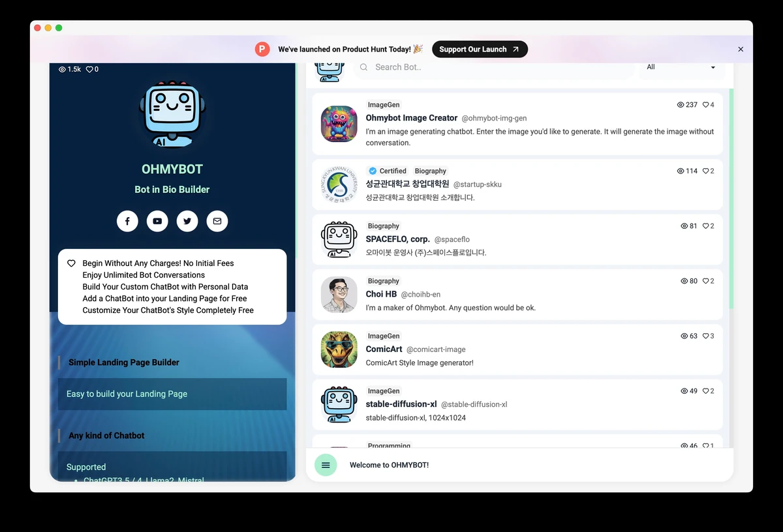Screen dimensions: 783x532
Task: Open the SPACEFLO, corp. bot title
Action: (x=398, y=239)
